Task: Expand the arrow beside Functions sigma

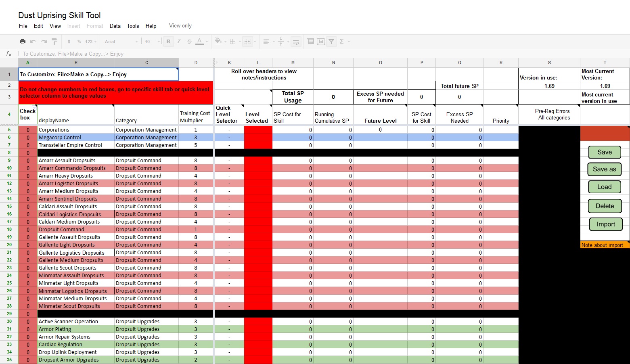Action: pyautogui.click(x=349, y=42)
